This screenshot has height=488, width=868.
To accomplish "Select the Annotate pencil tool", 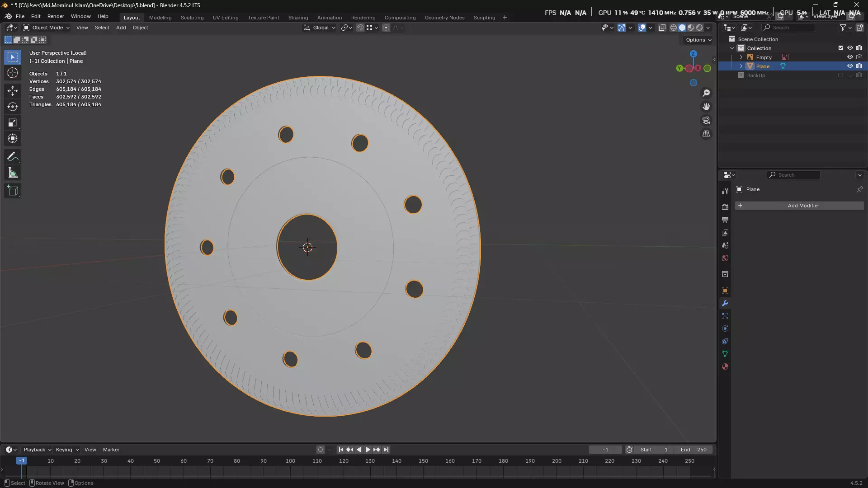I will [13, 156].
